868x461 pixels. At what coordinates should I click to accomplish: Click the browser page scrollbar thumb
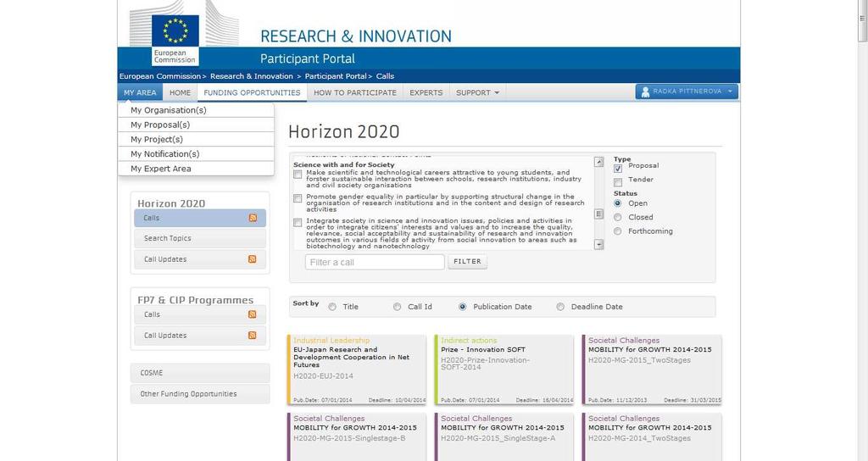[862, 20]
